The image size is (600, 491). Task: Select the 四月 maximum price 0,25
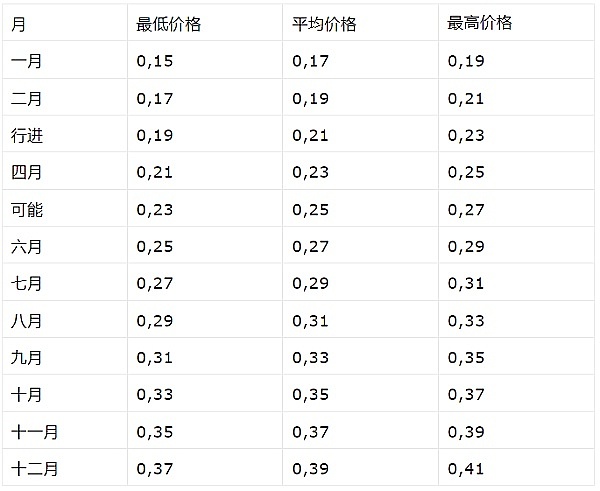pyautogui.click(x=465, y=173)
